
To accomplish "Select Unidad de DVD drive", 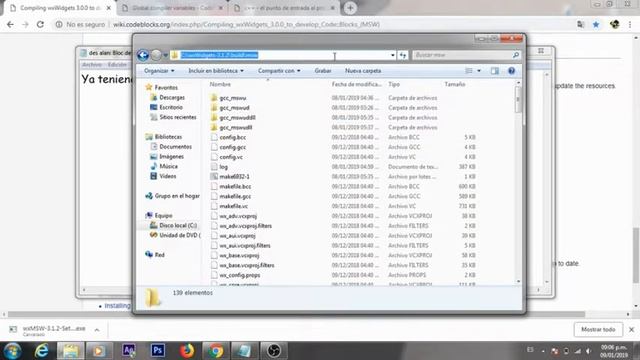I will tap(179, 235).
